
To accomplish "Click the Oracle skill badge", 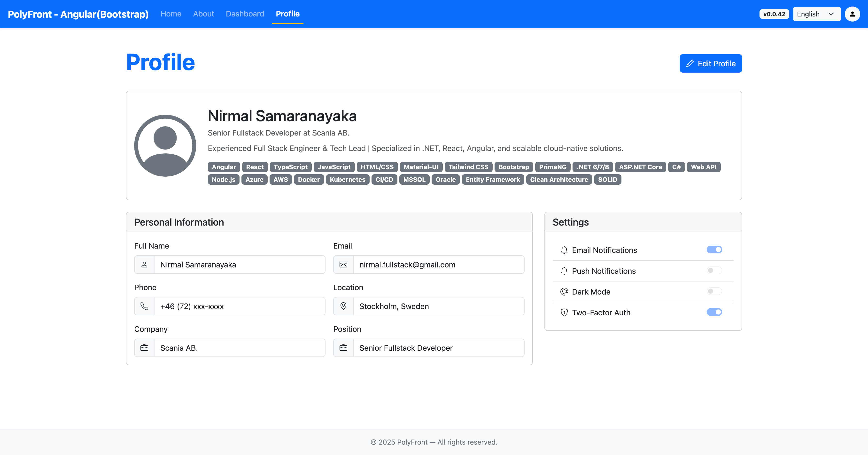I will pos(445,179).
